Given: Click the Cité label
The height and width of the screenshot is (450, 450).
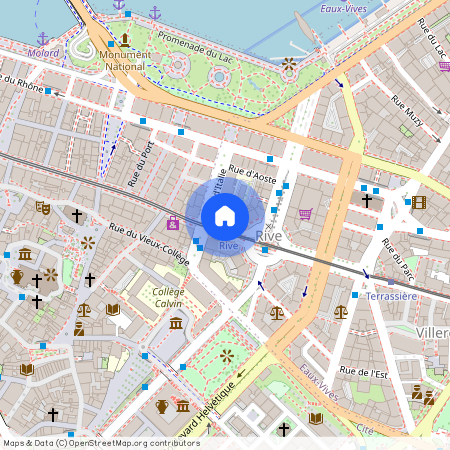Looking at the screenshot, I should 365,429.
